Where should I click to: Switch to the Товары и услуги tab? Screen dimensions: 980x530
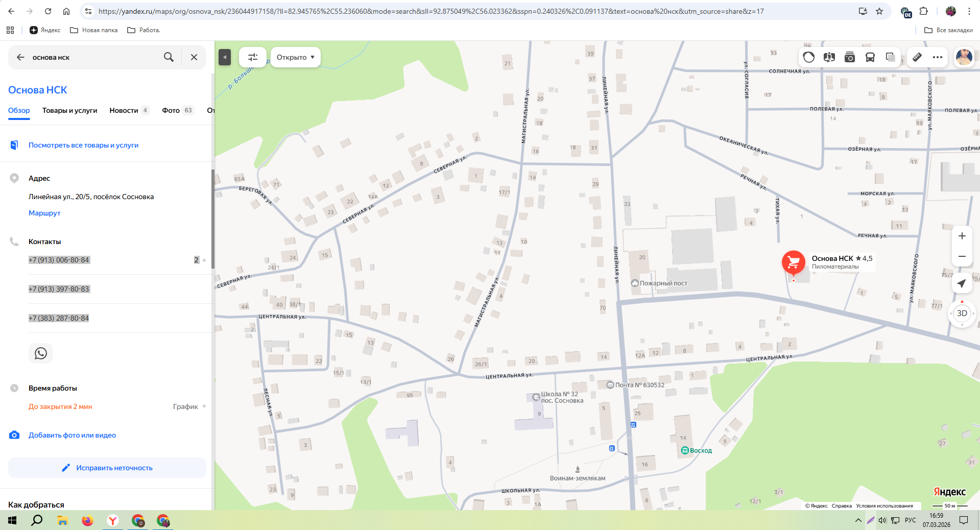click(69, 110)
